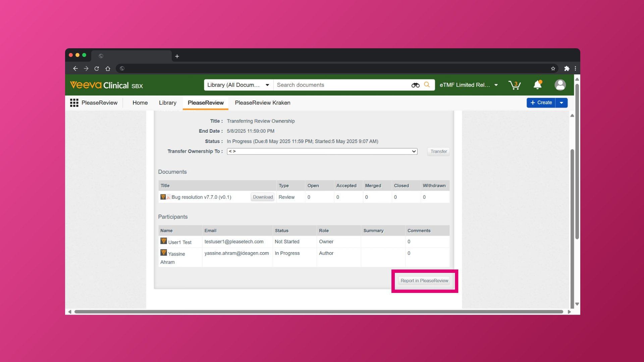This screenshot has width=644, height=362.
Task: Click Report in PleaseReview button
Action: 424,281
